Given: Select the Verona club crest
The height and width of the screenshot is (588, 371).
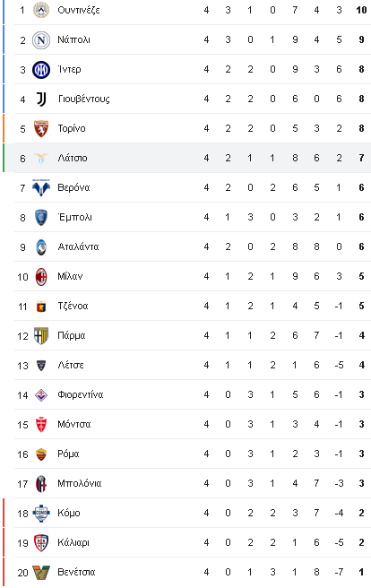Looking at the screenshot, I should point(41,188).
